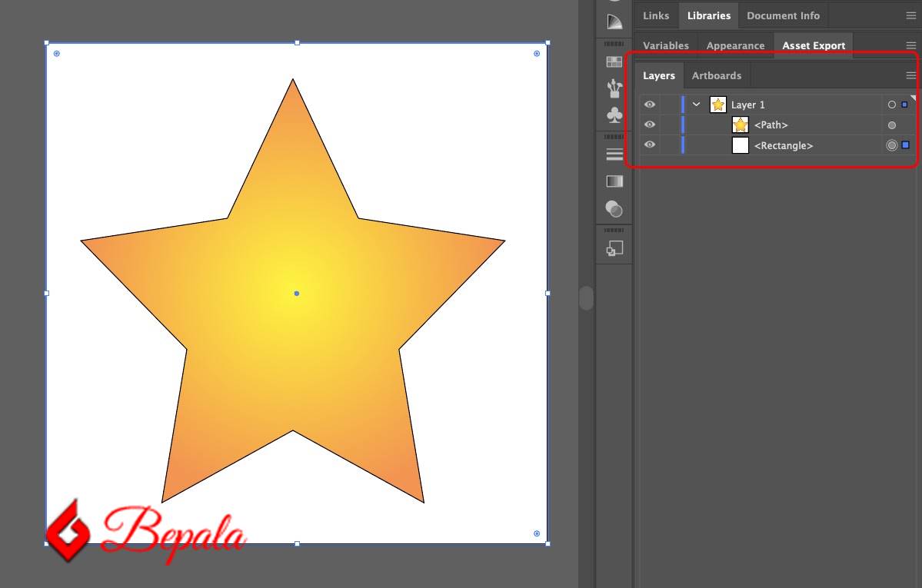Select the Brushes panel icon
Image resolution: width=922 pixels, height=588 pixels.
click(614, 87)
